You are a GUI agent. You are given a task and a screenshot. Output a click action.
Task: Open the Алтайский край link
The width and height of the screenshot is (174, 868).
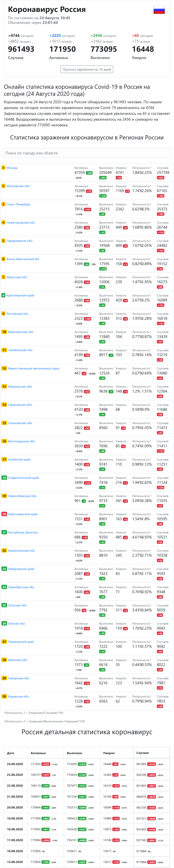19,459
